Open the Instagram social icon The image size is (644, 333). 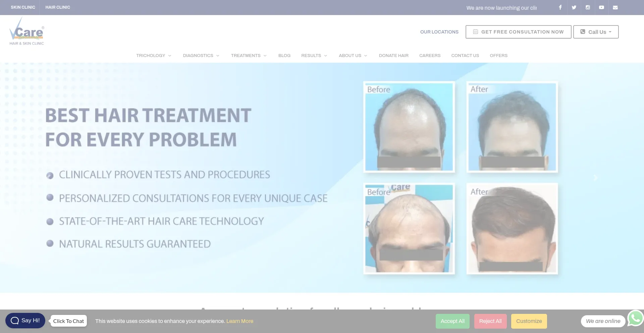(x=588, y=7)
